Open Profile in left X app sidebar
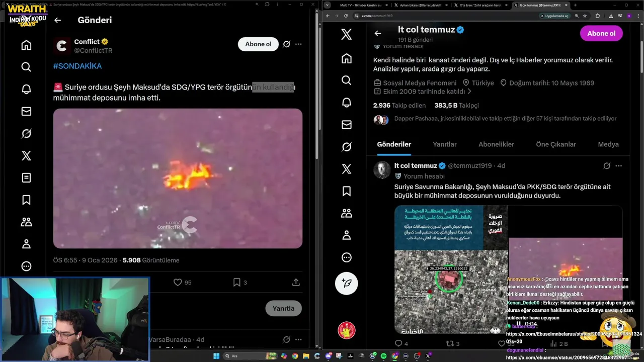 click(x=26, y=244)
